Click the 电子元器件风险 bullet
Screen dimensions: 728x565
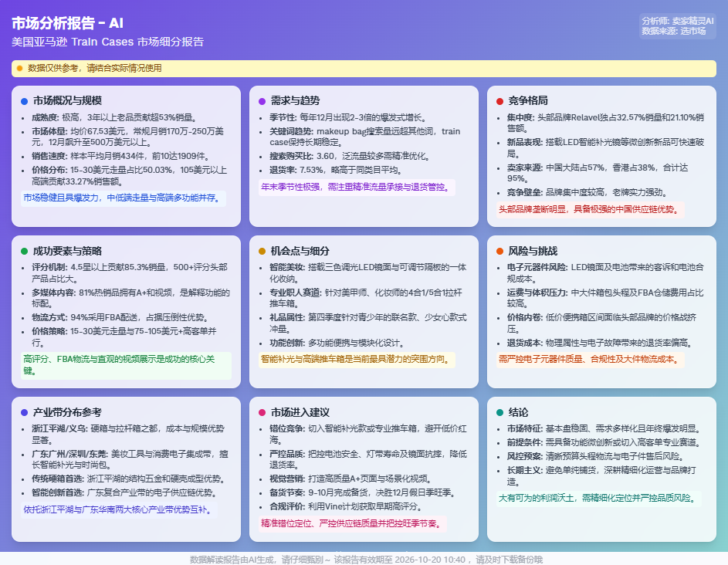coord(605,273)
